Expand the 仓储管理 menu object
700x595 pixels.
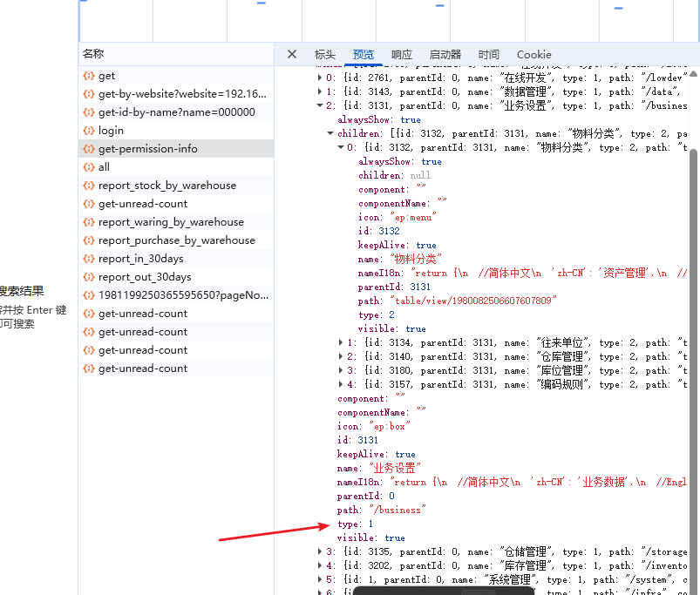point(320,552)
